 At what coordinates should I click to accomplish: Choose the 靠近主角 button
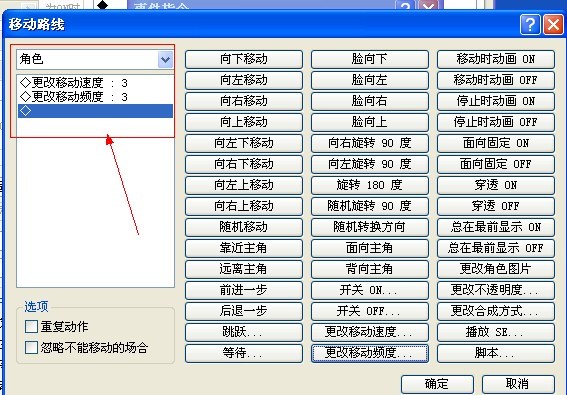[x=244, y=248]
